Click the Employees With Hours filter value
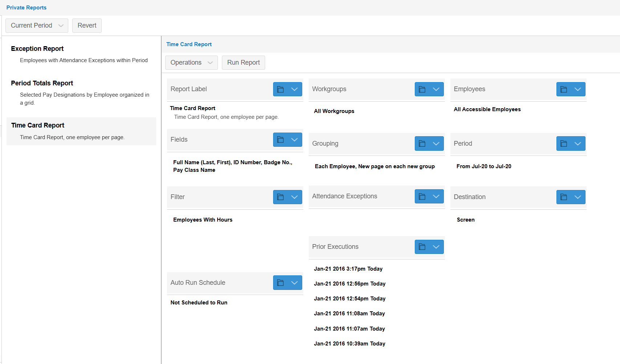Image resolution: width=620 pixels, height=364 pixels. 203,220
